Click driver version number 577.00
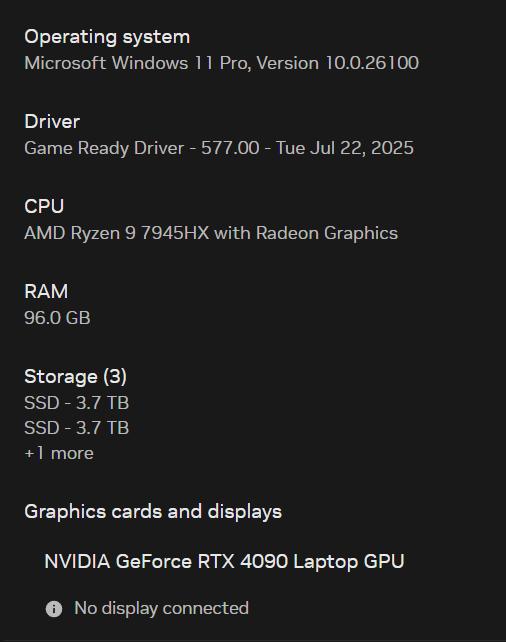The height and width of the screenshot is (642, 506). coord(230,148)
